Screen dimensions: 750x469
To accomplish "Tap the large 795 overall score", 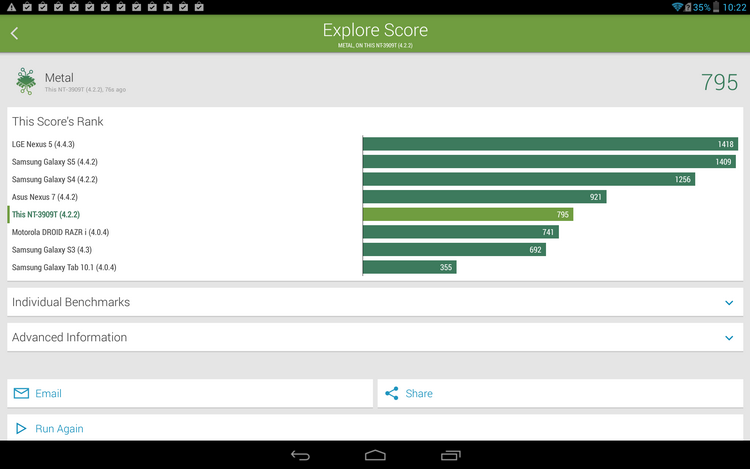I will 719,82.
